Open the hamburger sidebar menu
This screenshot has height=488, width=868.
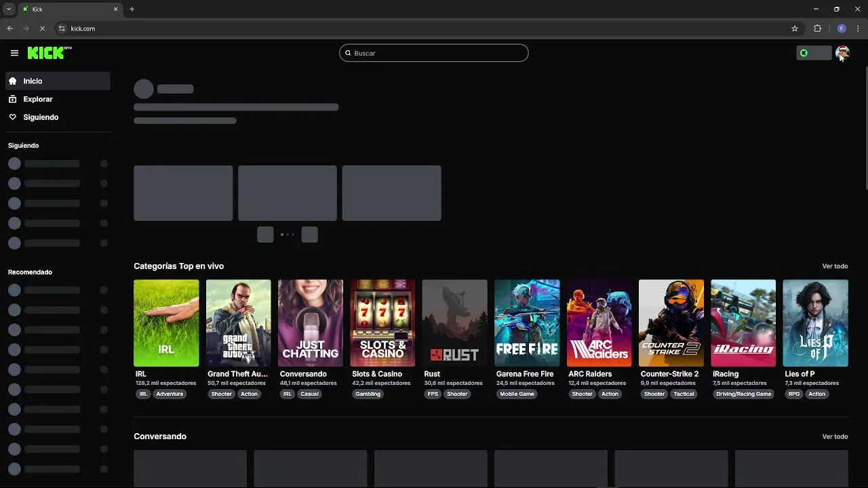(14, 53)
